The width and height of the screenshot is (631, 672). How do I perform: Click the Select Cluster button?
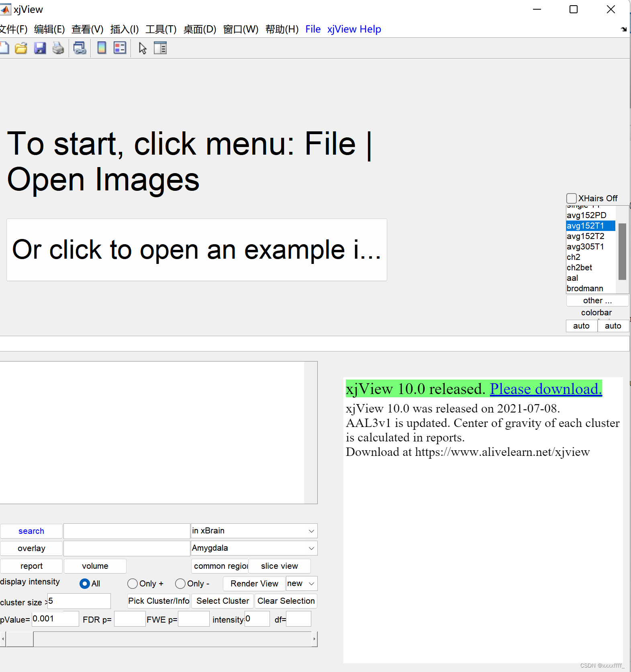point(223,601)
